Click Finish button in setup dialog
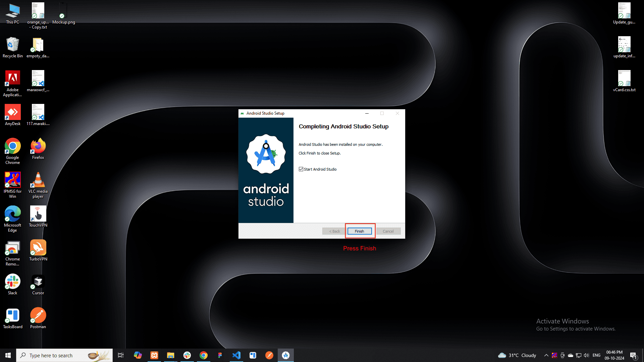Screen dimensions: 644x362 (x=359, y=231)
